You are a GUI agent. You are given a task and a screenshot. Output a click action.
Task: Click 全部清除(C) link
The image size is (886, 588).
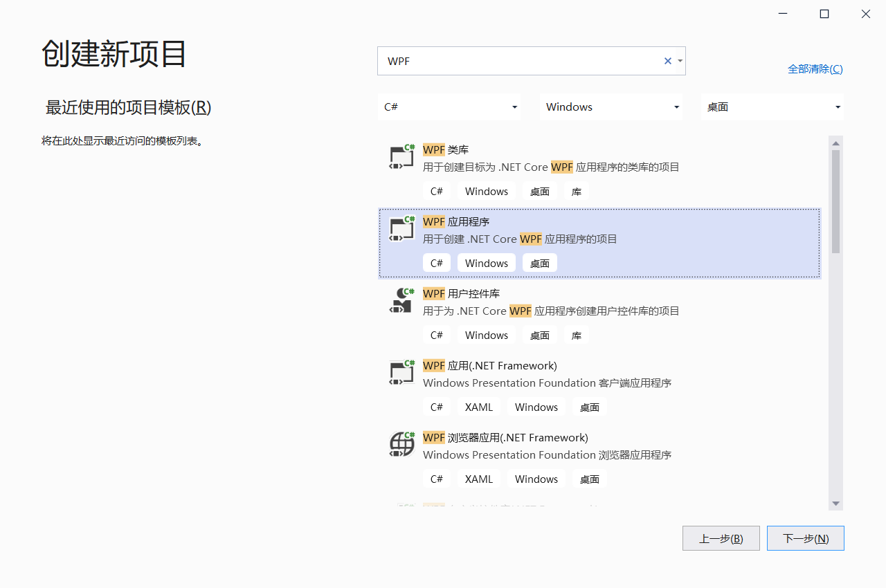815,69
